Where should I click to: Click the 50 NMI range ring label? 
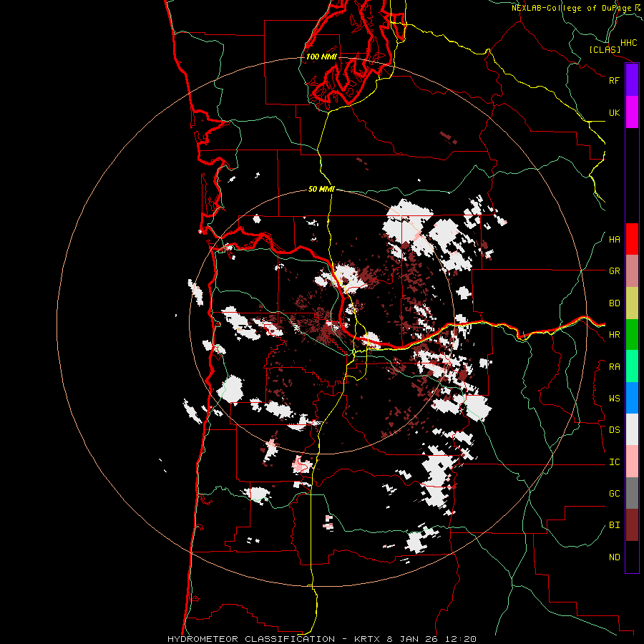tap(321, 190)
